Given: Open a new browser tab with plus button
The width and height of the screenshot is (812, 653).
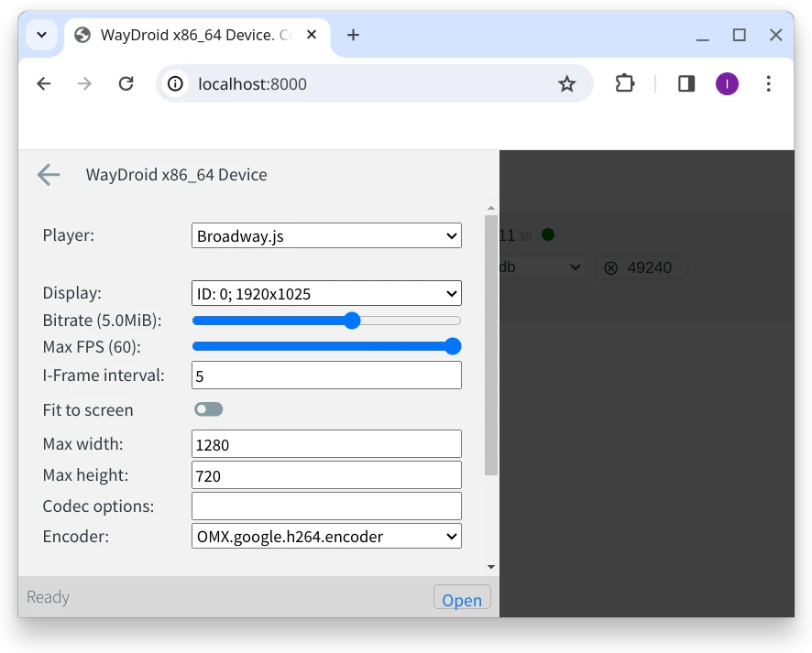Looking at the screenshot, I should 353,36.
